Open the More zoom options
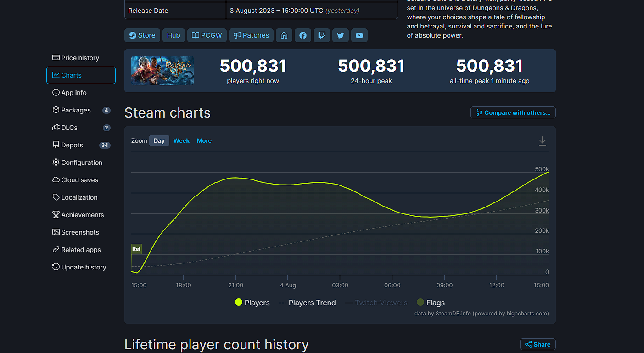Viewport: 644px width, 353px height. coord(204,141)
